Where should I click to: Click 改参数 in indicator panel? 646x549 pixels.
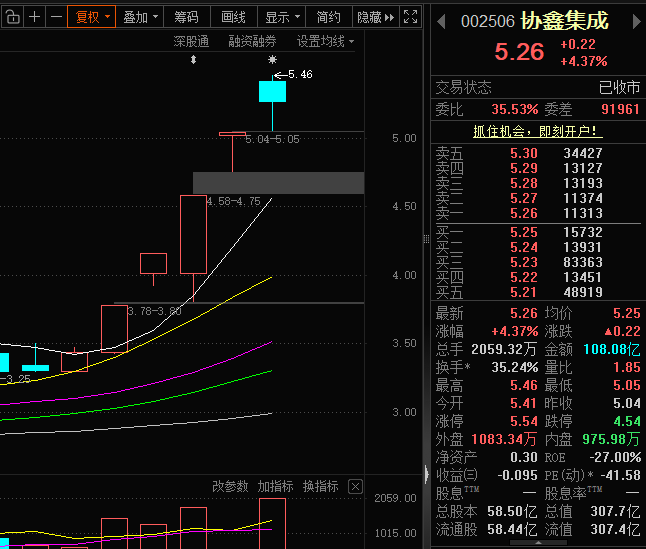coord(230,486)
